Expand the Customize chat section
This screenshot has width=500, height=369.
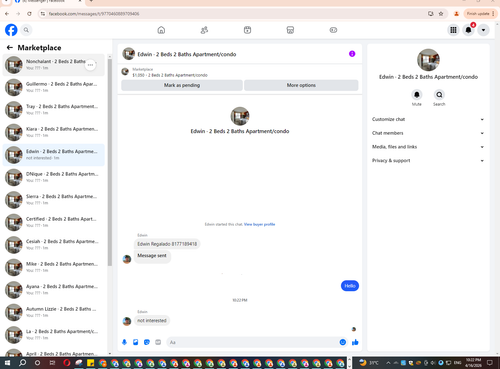[428, 119]
